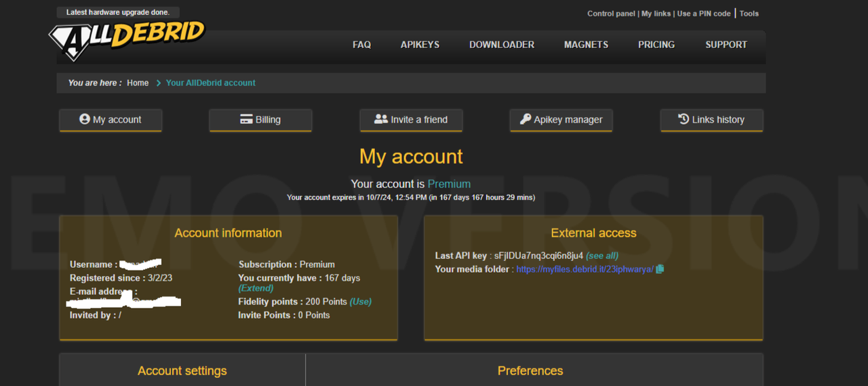868x386 pixels.
Task: Click the Invite Points value
Action: (x=314, y=315)
